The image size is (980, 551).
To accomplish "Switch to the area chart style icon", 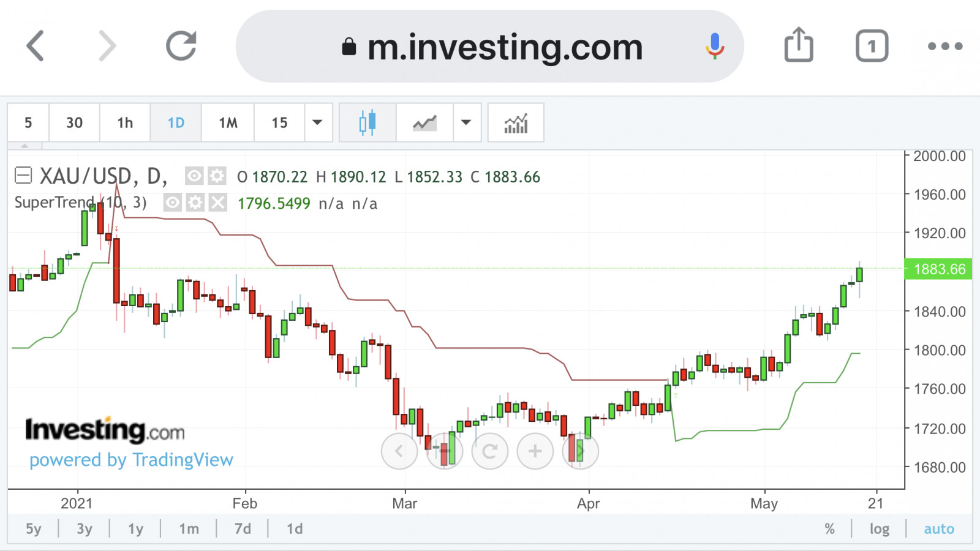I will pyautogui.click(x=424, y=123).
